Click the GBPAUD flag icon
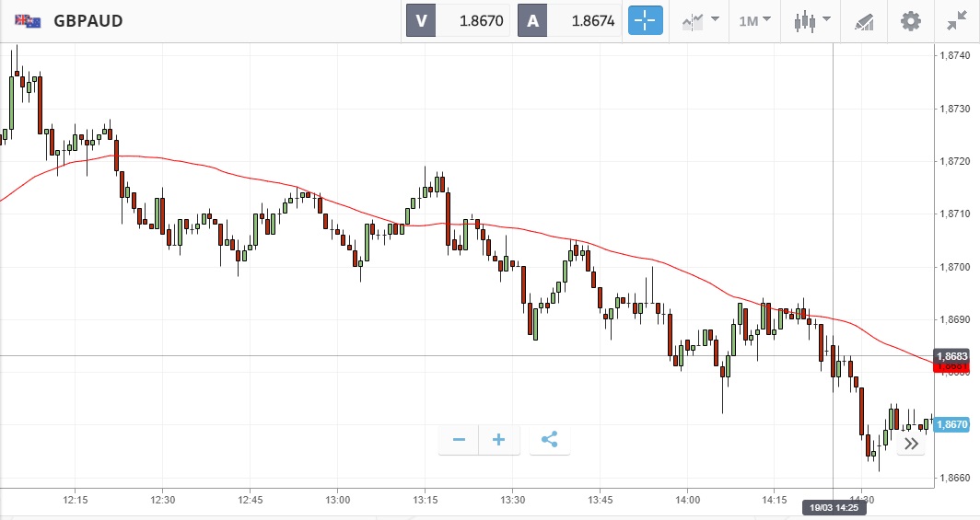 (x=28, y=20)
